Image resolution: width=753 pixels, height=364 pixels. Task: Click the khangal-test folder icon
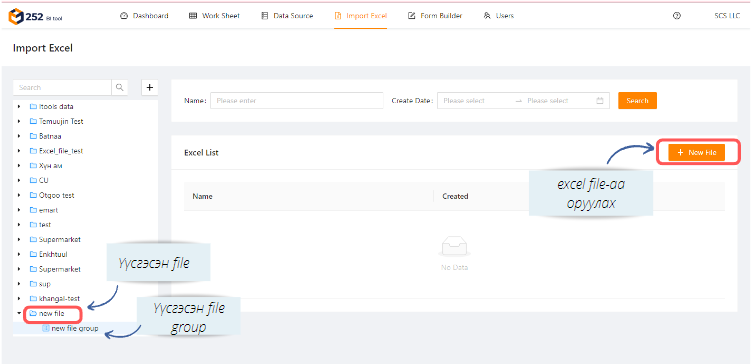tap(33, 299)
